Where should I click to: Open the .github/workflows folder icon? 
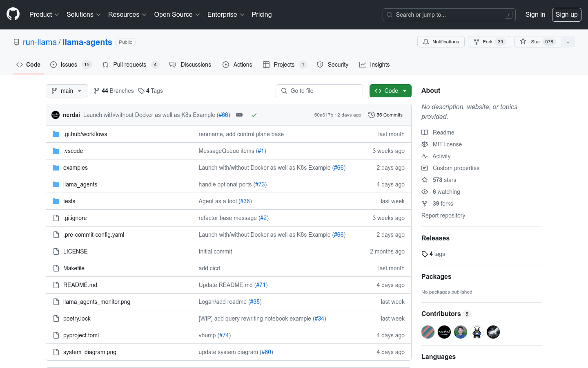(56, 134)
